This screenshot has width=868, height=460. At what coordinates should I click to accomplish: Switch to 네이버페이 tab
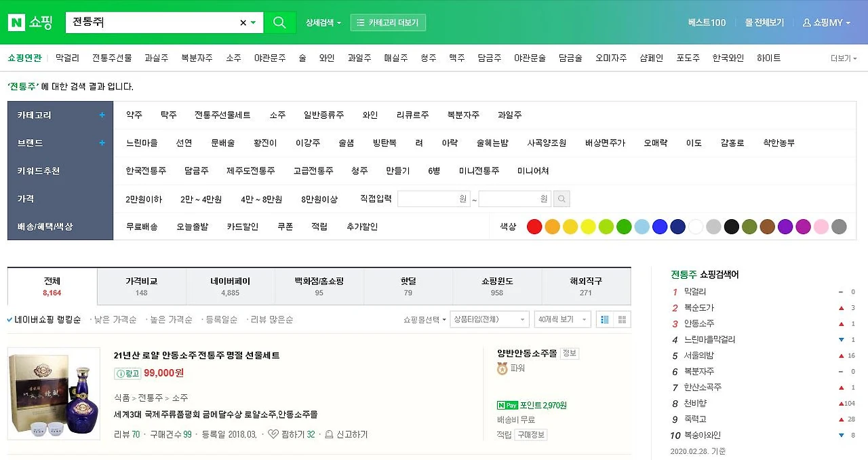(231, 286)
